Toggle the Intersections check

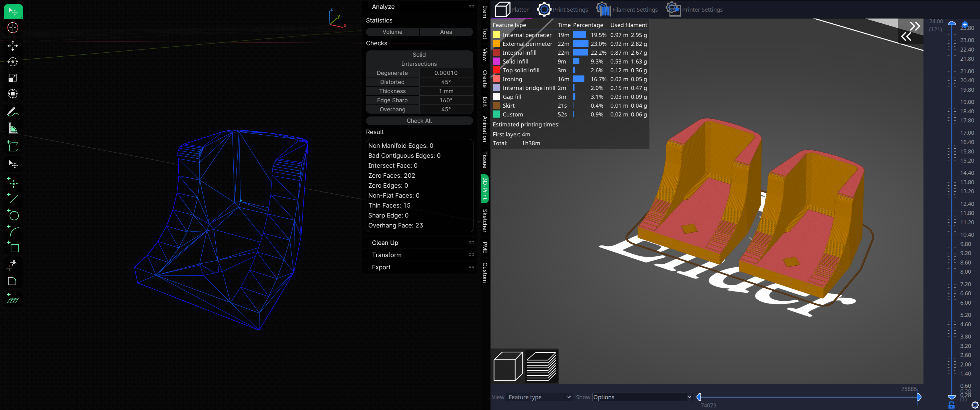pos(419,64)
